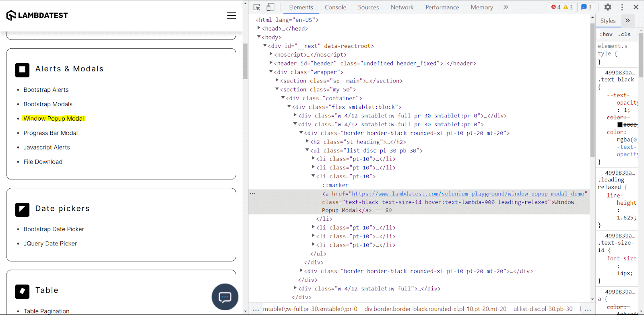Toggle the device toolbar icon
This screenshot has height=315, width=644.
click(x=270, y=7)
